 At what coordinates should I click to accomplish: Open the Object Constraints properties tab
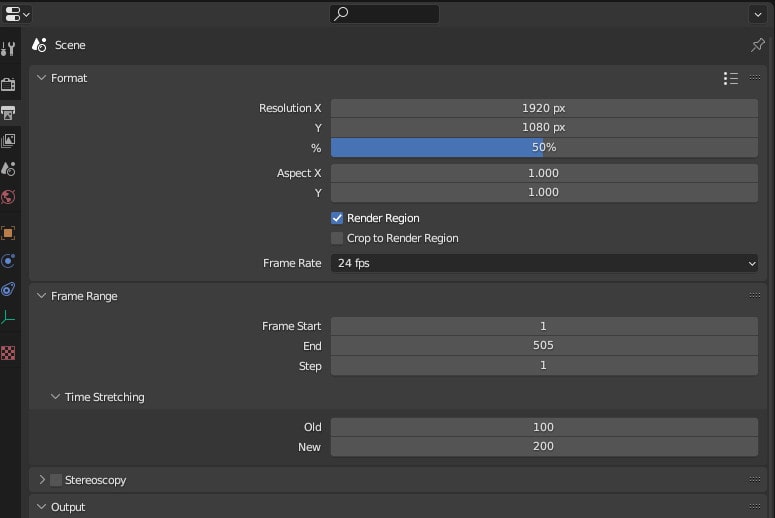(8, 289)
